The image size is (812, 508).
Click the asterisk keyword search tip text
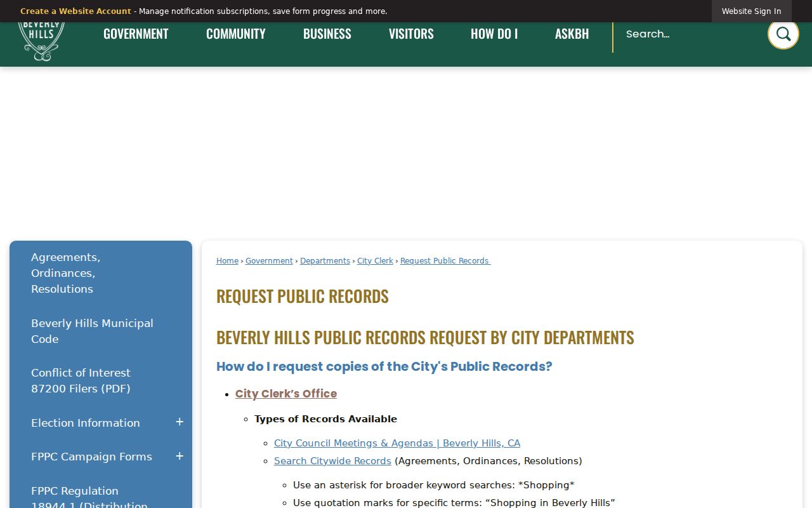(434, 485)
